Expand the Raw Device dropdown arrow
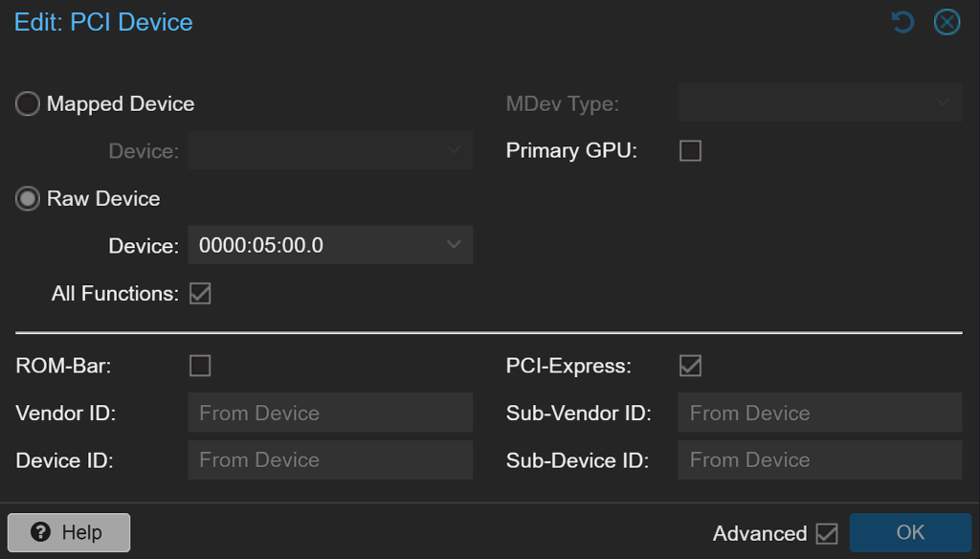The height and width of the screenshot is (559, 980). click(x=455, y=245)
